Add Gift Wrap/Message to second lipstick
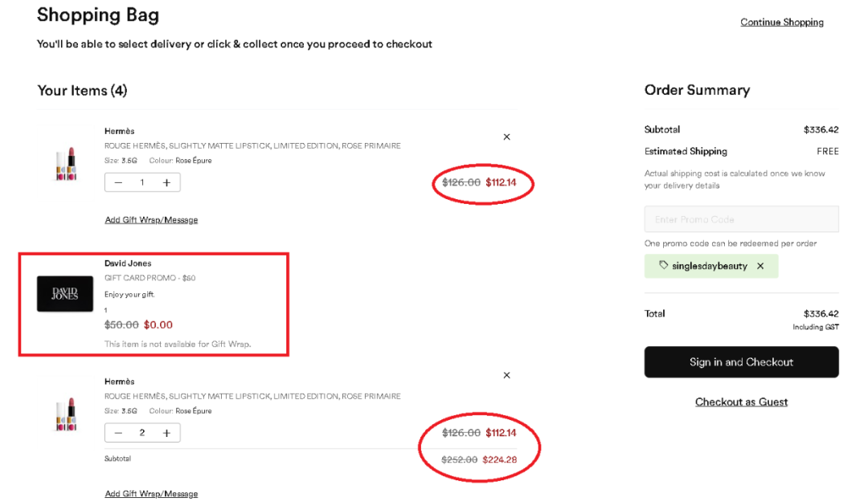 pos(151,494)
